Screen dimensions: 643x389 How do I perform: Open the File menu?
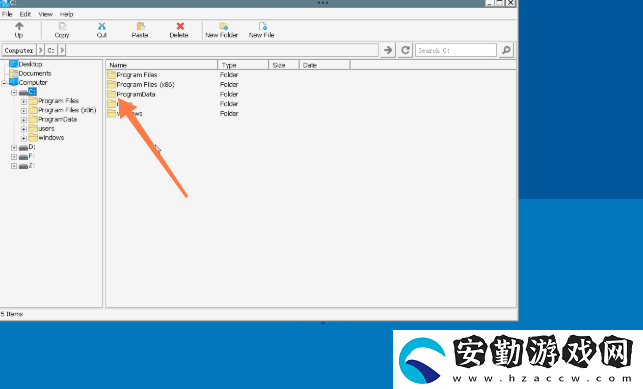[x=7, y=14]
